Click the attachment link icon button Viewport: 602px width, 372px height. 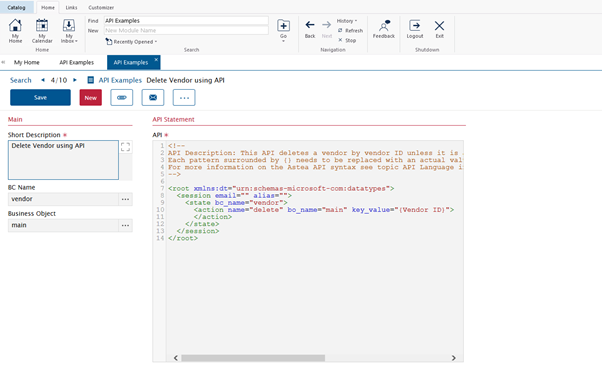[122, 98]
